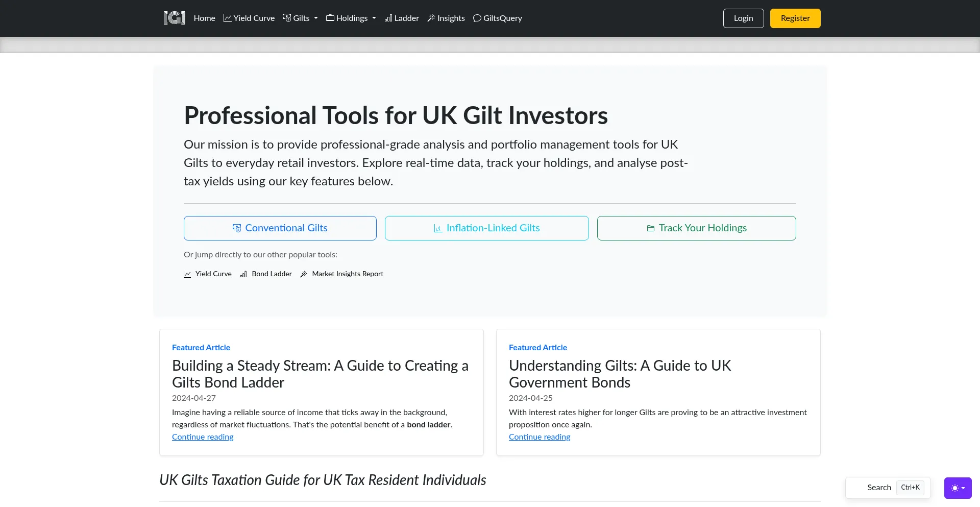Click the Yield Curve icon under popular tools
Image resolution: width=980 pixels, height=507 pixels.
pos(187,274)
